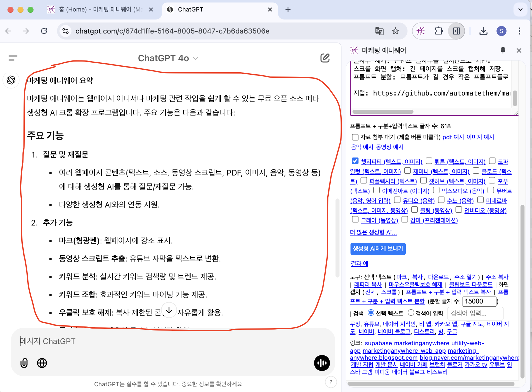This screenshot has width=532, height=392.
Task: Click the 유튜브 search link
Action: (371, 324)
